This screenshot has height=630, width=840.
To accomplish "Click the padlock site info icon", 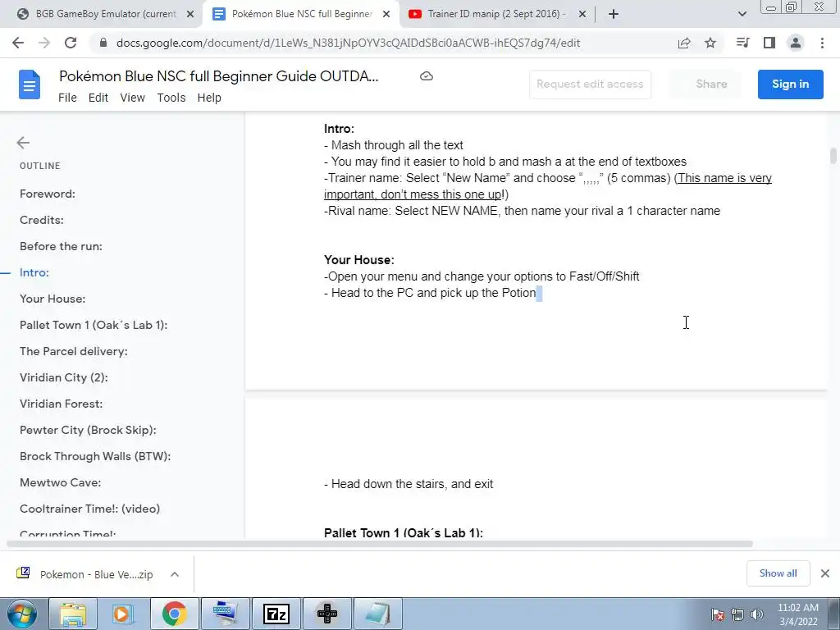I will tap(103, 43).
